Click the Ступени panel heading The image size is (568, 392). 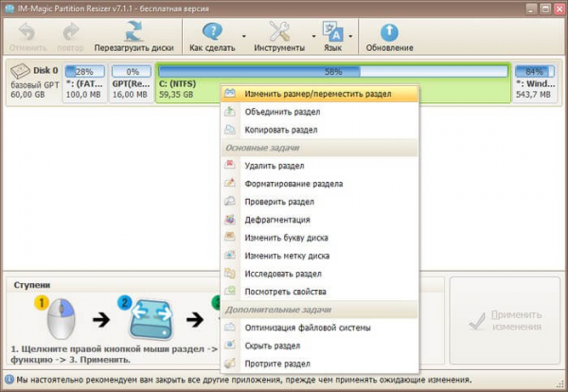click(32, 285)
